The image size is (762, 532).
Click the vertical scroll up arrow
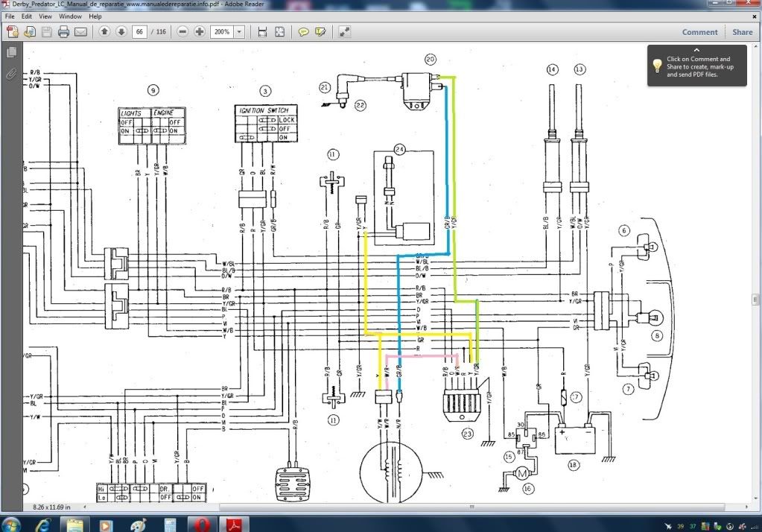coord(755,47)
